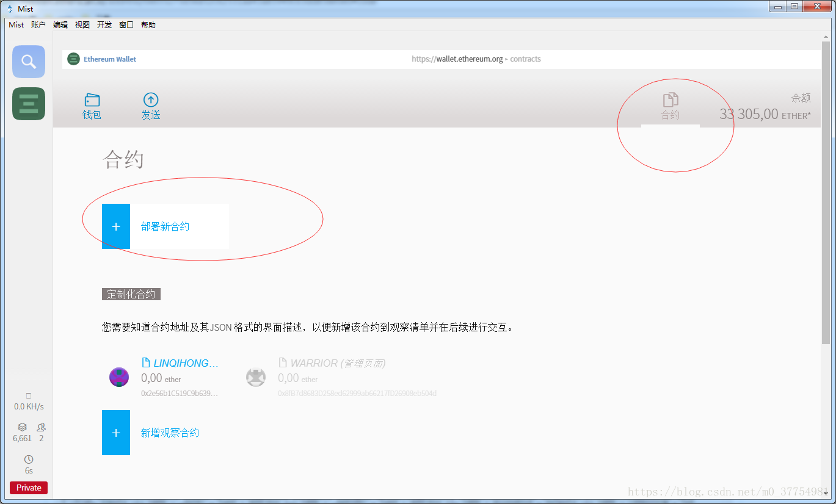Click the WARRIOR address 0x8fB7d8683D258ed
The height and width of the screenshot is (504, 836).
[x=357, y=394]
